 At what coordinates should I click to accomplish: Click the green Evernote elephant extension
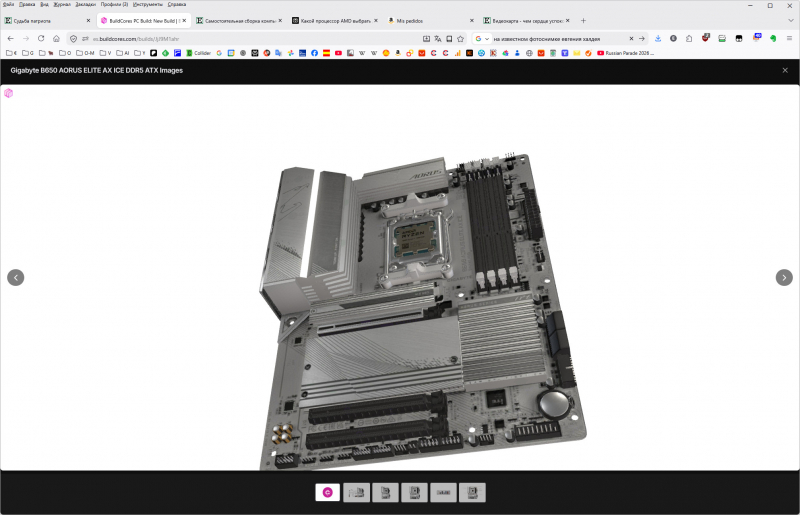coord(773,39)
